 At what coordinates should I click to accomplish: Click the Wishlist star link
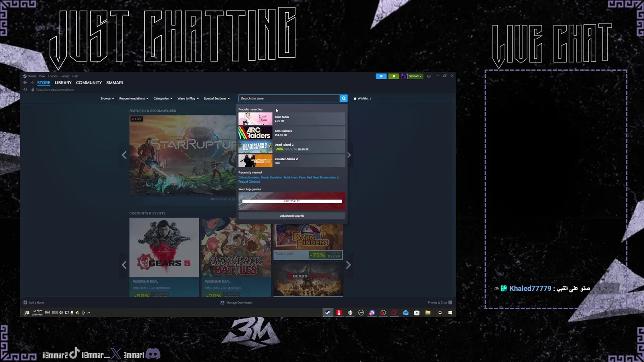coord(362,98)
